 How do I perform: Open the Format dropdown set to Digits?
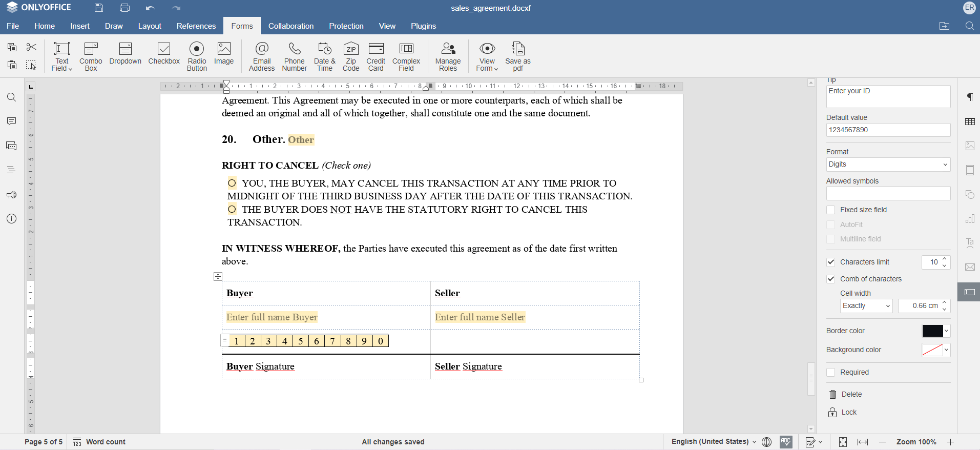(888, 165)
